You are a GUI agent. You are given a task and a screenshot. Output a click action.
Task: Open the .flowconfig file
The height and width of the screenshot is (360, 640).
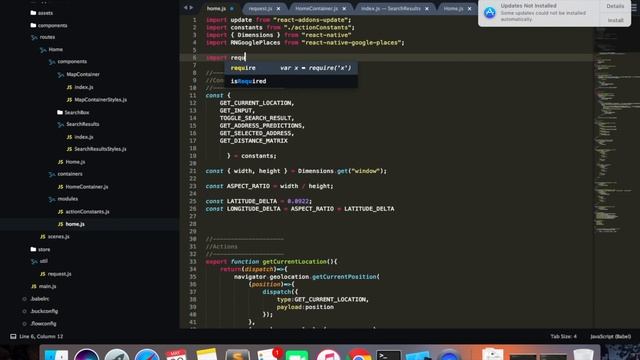40,324
